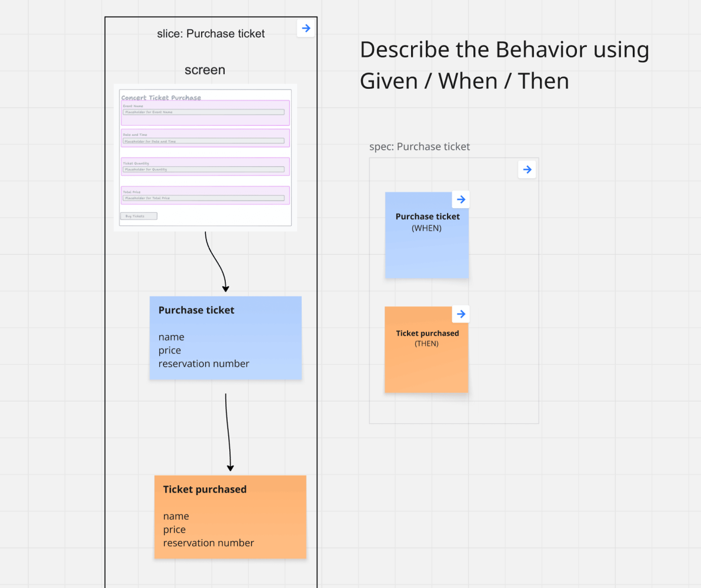Select the 'screen' label
This screenshot has height=588, width=701.
(x=205, y=70)
